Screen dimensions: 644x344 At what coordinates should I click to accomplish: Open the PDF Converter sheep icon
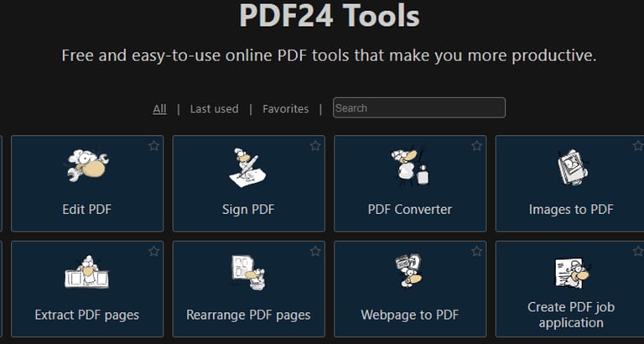[x=410, y=167]
